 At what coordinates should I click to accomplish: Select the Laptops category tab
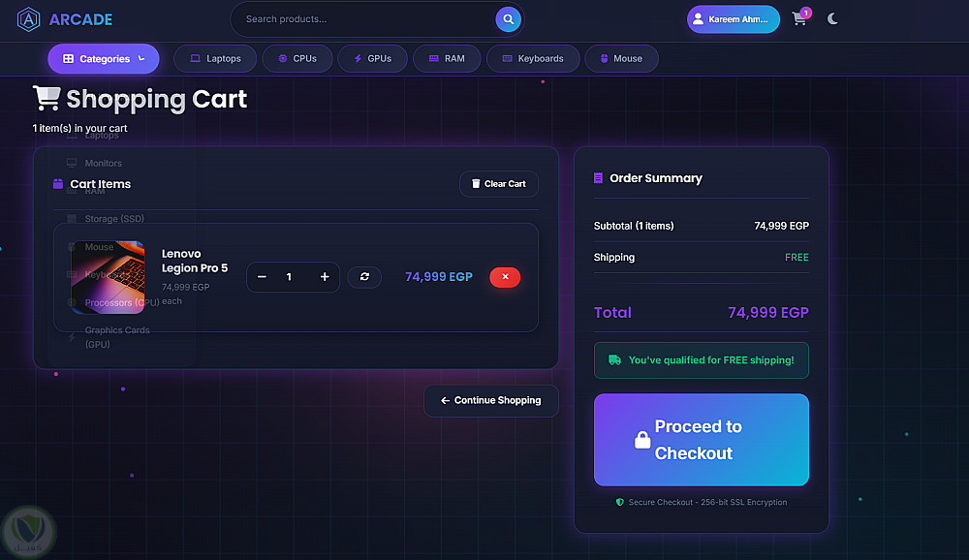(215, 59)
